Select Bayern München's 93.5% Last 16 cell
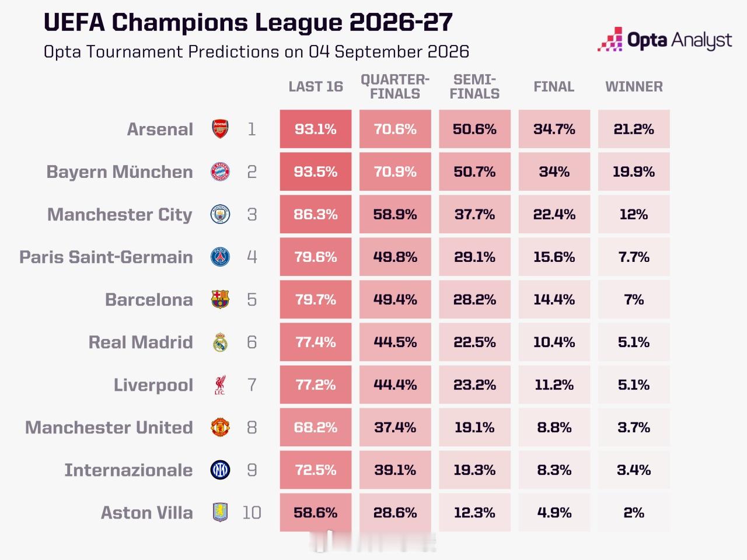 click(x=316, y=171)
